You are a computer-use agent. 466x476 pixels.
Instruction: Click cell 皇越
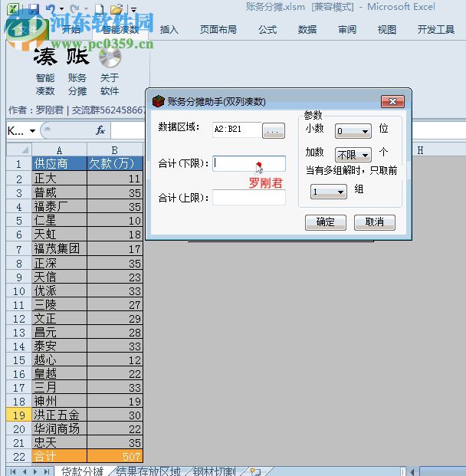59,374
